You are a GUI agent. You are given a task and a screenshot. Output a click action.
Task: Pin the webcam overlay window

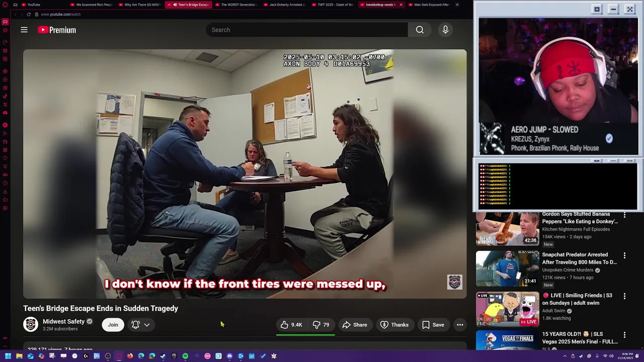[x=597, y=9]
